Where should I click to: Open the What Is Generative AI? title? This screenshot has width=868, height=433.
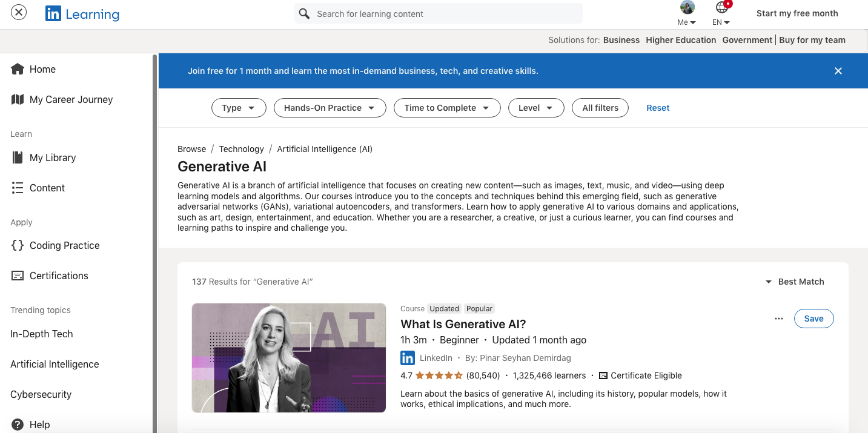pyautogui.click(x=463, y=324)
